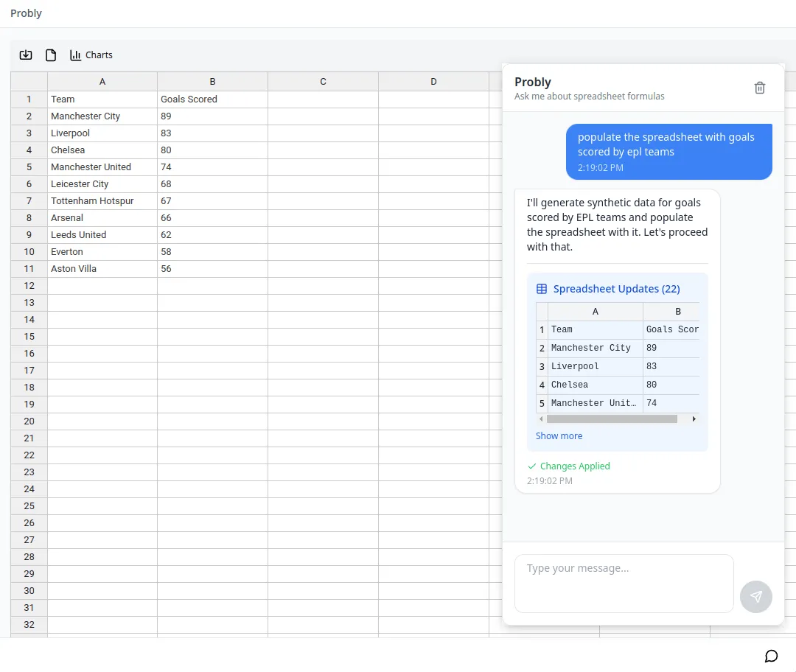Click the new blank document icon
Image resolution: width=796 pixels, height=672 pixels.
(x=51, y=55)
